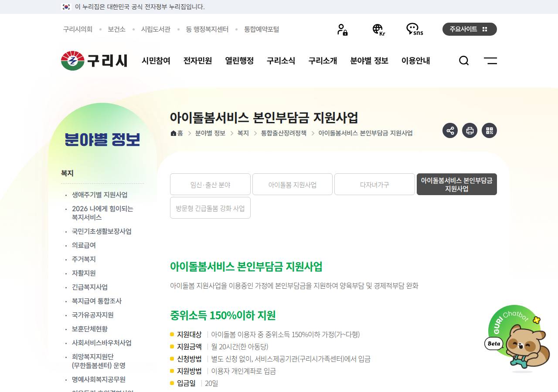Open 국가유공자지원 in sidebar
The width and height of the screenshot is (558, 392).
pos(93,315)
